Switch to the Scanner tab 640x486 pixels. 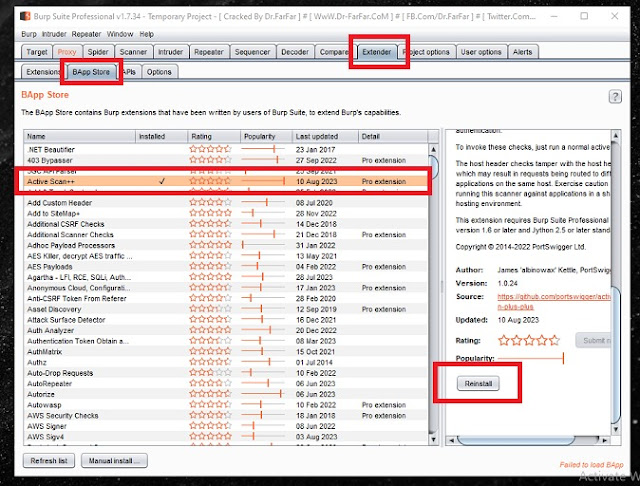tap(133, 52)
